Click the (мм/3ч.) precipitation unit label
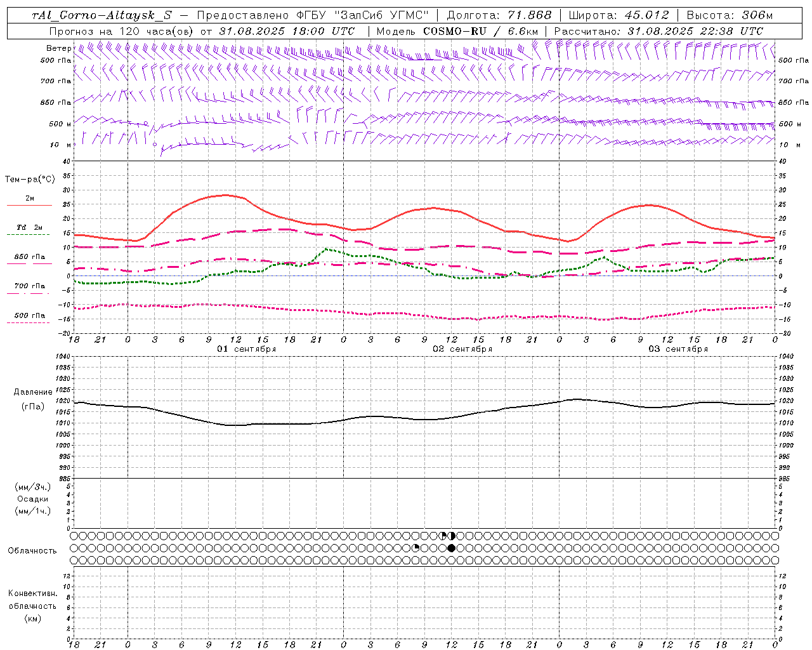Screen dimensions: 812x650 tap(33, 487)
